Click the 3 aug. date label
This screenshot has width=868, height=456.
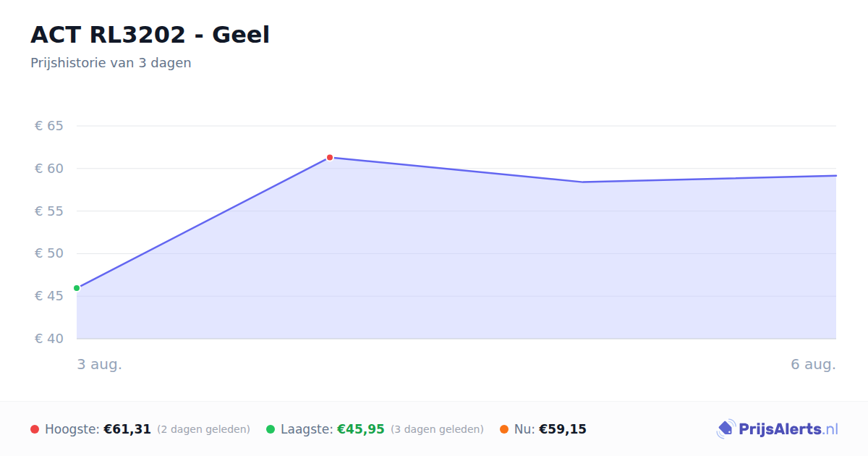pos(100,364)
